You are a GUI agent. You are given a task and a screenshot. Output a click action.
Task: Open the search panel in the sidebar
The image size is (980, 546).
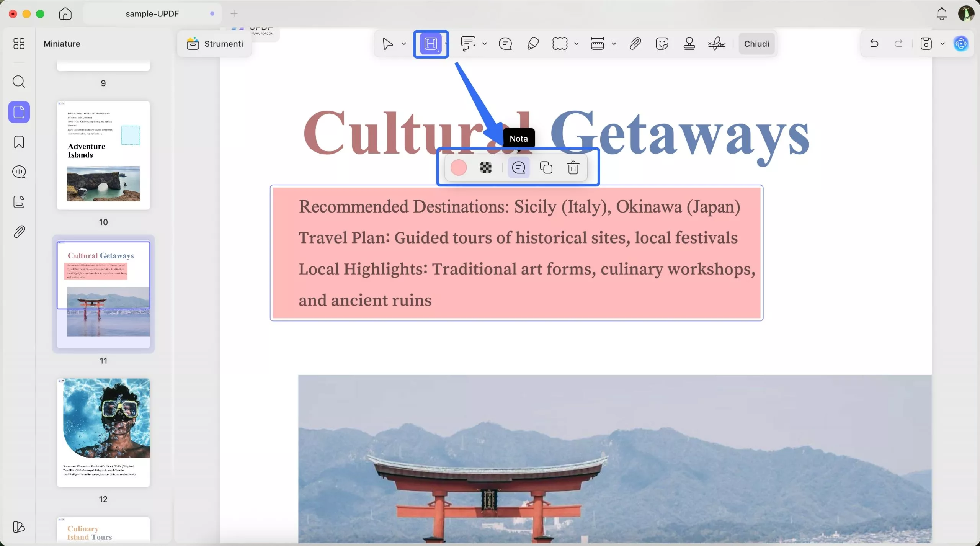19,82
